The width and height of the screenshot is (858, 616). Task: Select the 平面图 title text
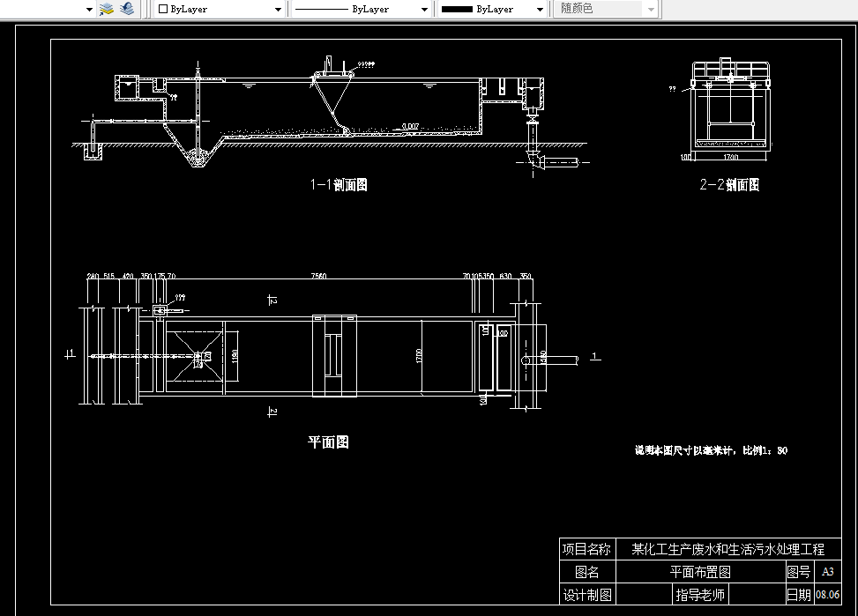[x=328, y=442]
